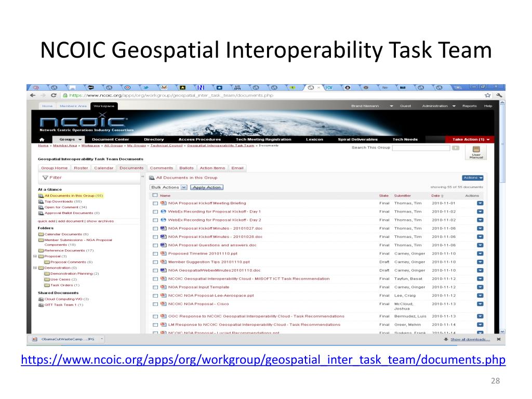Click the browser back arrow
532x399 pixels.
click(x=33, y=96)
